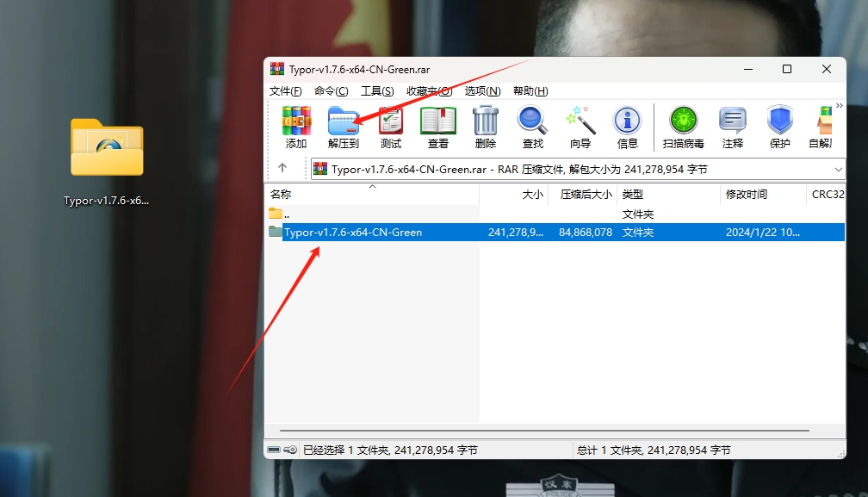Run the Test (测试) archive icon

pos(391,121)
